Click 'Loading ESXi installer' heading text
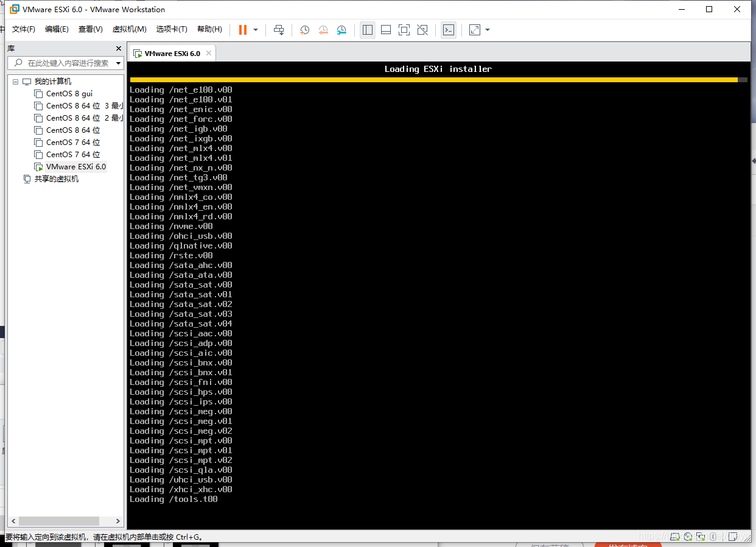Image resolution: width=756 pixels, height=547 pixels. [x=438, y=69]
